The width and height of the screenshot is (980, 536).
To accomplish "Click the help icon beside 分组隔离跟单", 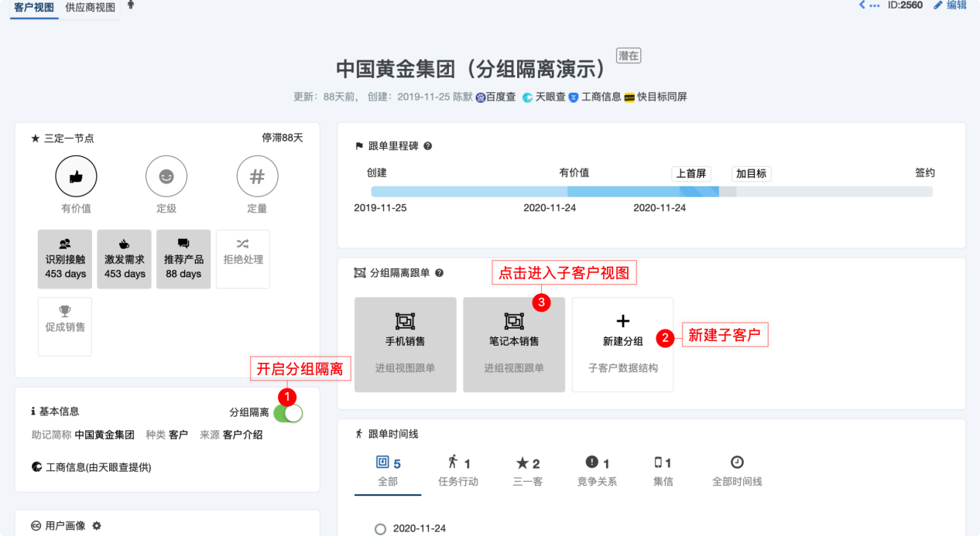I will pos(440,273).
